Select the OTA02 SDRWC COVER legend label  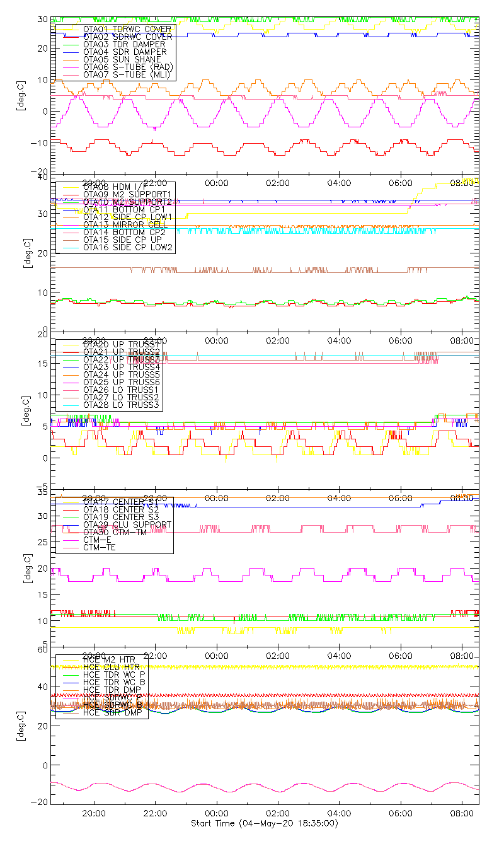119,37
